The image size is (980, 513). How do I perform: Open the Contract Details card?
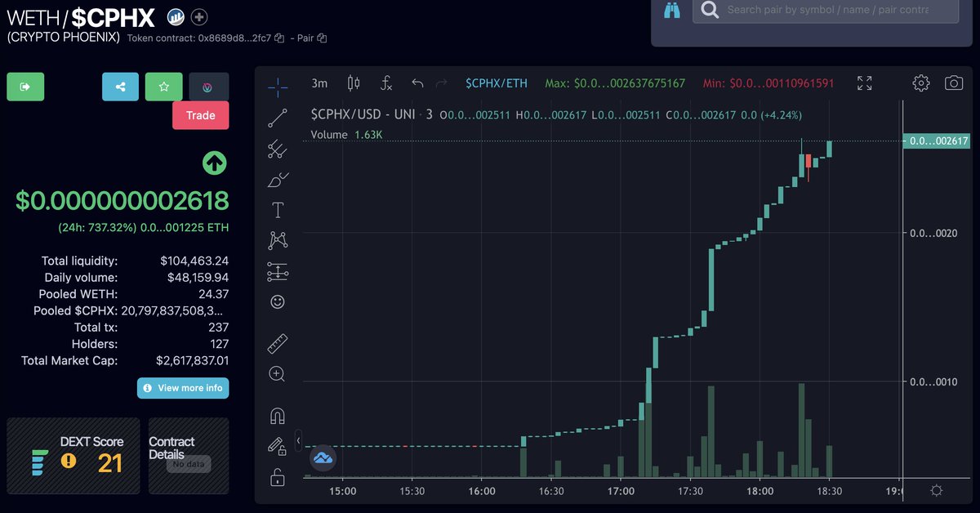[x=189, y=456]
